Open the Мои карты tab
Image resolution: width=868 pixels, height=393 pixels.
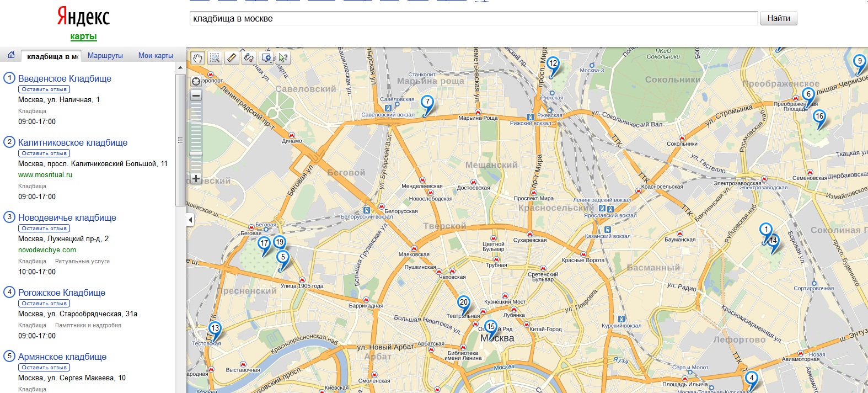tap(156, 56)
